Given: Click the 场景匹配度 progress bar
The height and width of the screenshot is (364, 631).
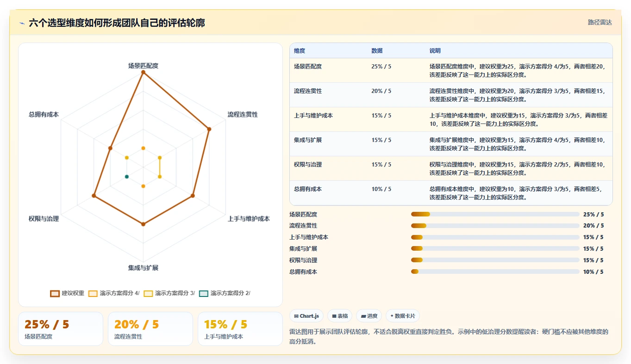Looking at the screenshot, I should point(495,214).
